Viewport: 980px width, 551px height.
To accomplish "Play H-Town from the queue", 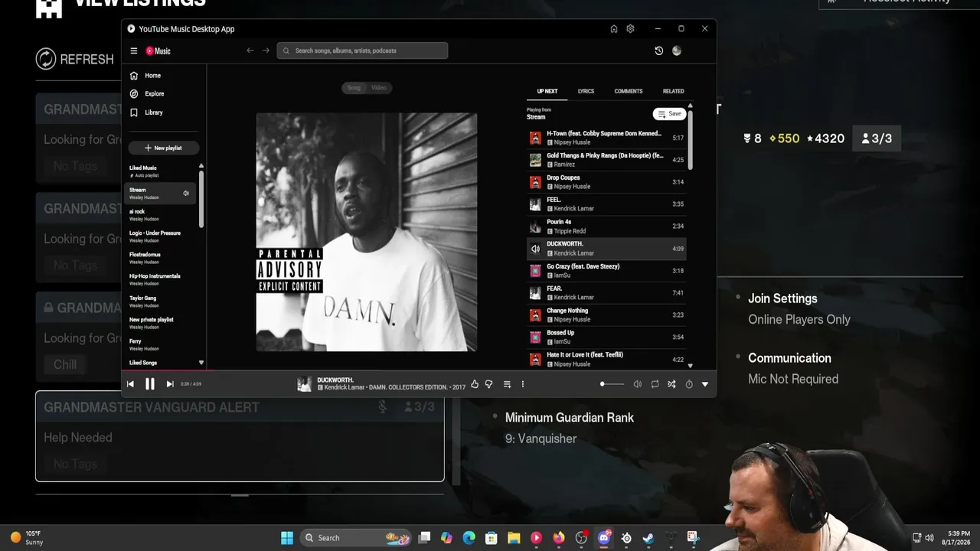I will tap(606, 138).
